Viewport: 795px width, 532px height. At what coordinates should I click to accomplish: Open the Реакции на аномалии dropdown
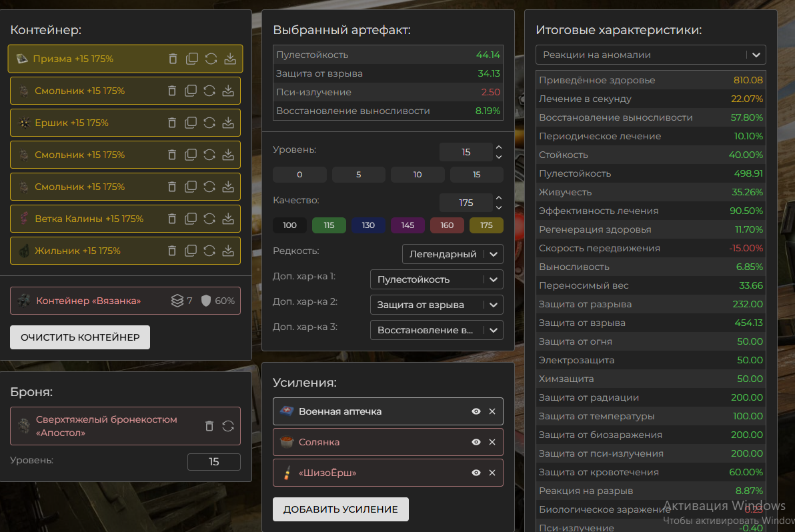(650, 55)
